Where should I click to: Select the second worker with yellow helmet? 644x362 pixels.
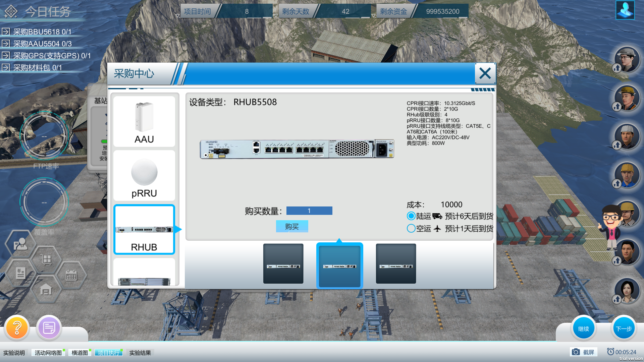[627, 98]
